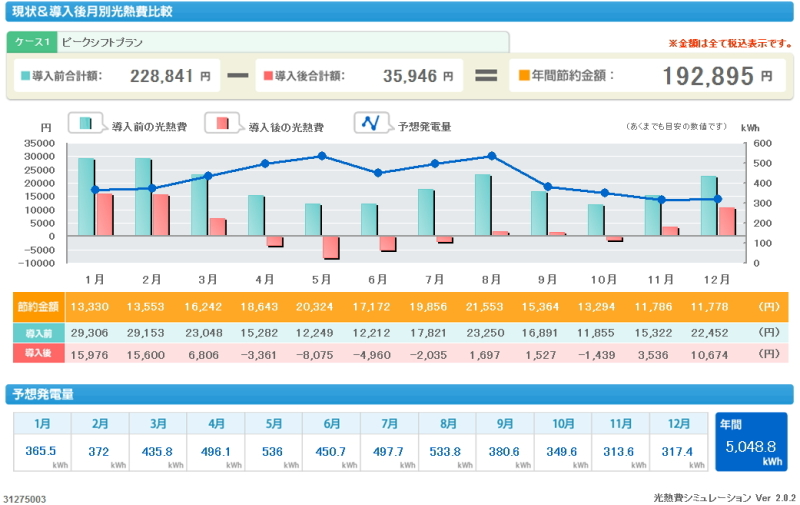Click the orange 節約金額 row header
800x505 pixels.
(37, 307)
